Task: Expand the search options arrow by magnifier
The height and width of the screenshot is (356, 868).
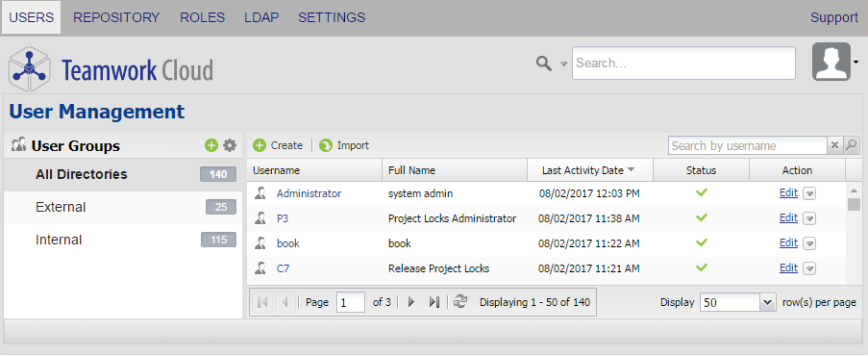Action: coord(563,64)
